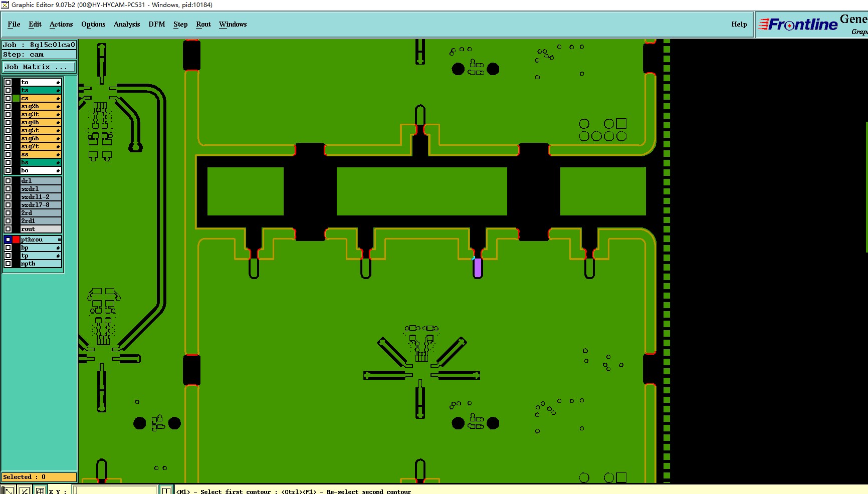Click the arrow icon beside layer sig3t
The width and height of the screenshot is (868, 494).
pos(58,114)
